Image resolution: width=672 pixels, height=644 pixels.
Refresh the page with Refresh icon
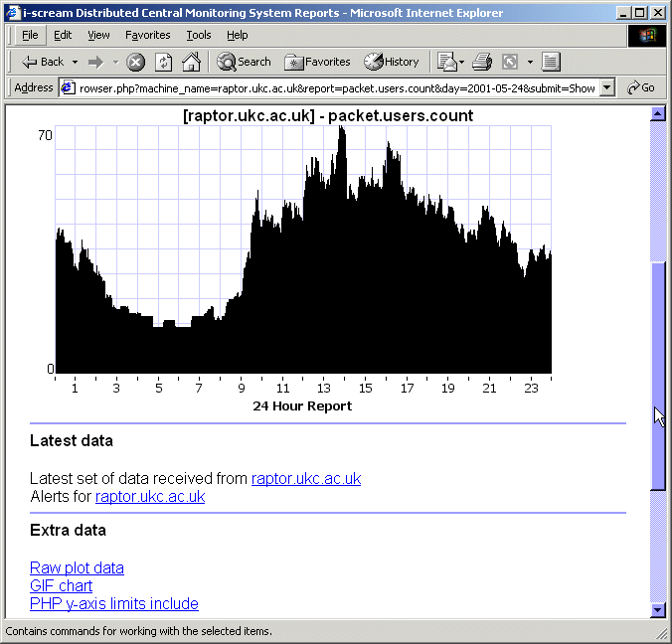164,63
